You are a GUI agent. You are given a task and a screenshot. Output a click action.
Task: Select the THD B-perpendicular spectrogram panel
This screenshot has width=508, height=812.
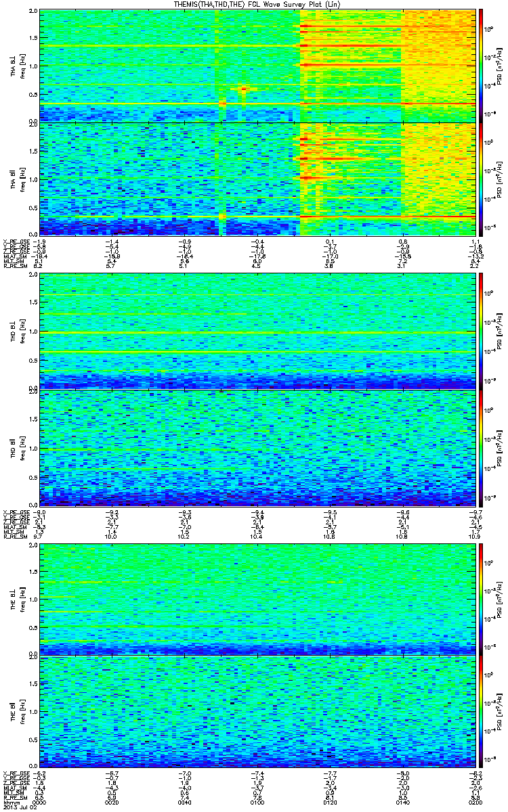(257, 330)
